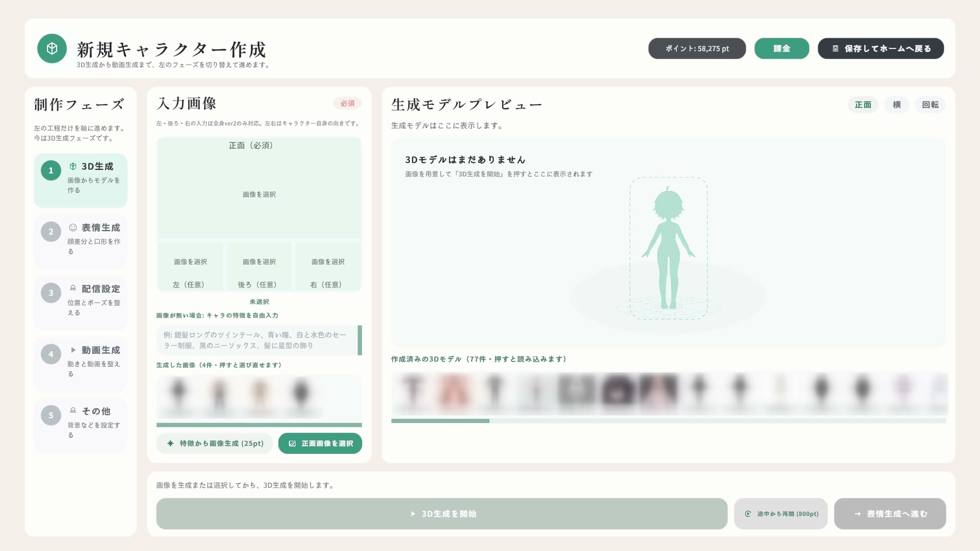980x551 pixels.
Task: Click the person icon next to その他
Action: point(73,411)
